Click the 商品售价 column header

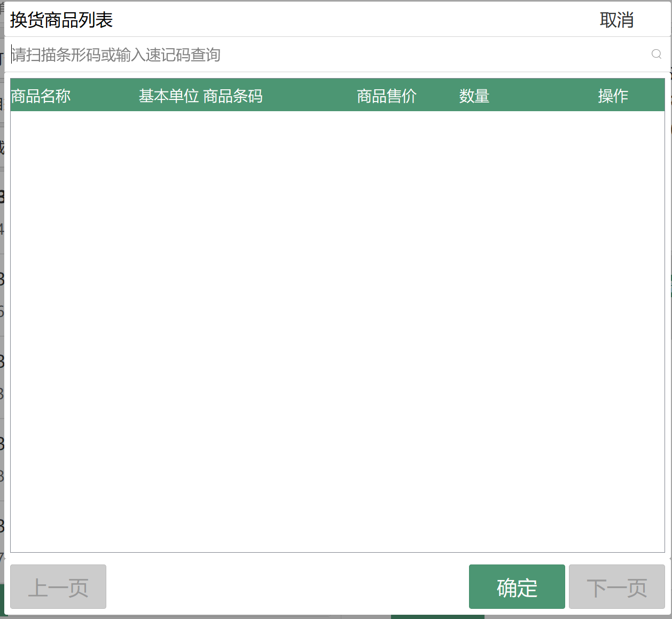coord(387,96)
